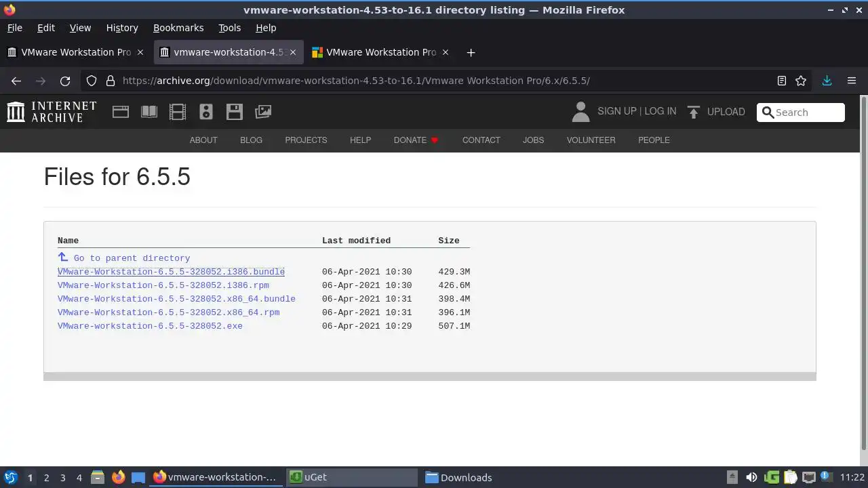The width and height of the screenshot is (868, 488).
Task: Close the vmware-workstation-4.5 directory tab
Action: coord(293,52)
